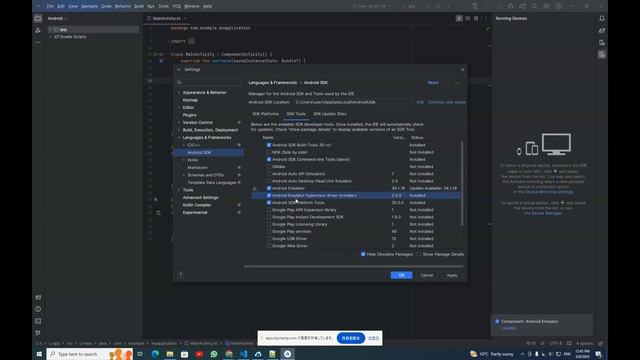
Task: Expand the Kotlin settings node
Action: tap(184, 160)
